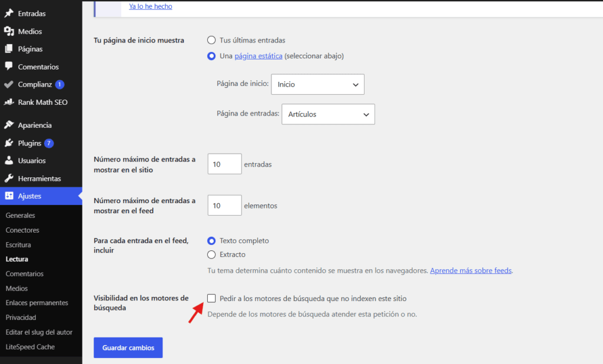Open 'Editar el slug del autor'

click(39, 332)
